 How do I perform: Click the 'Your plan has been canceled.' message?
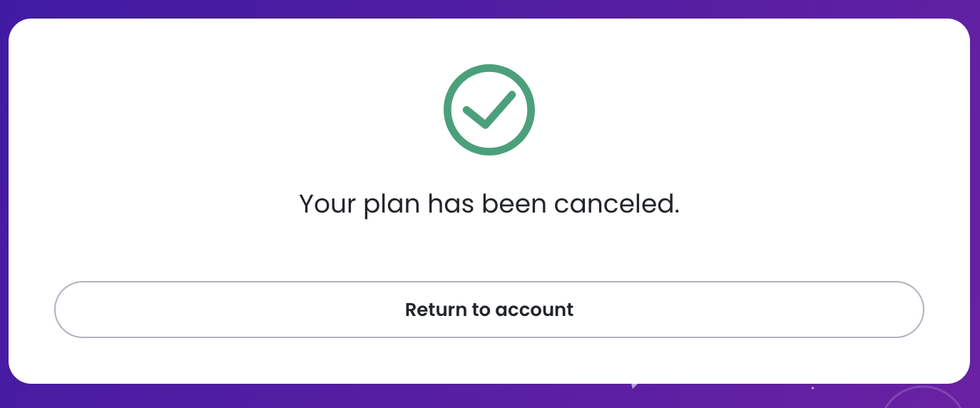point(489,204)
